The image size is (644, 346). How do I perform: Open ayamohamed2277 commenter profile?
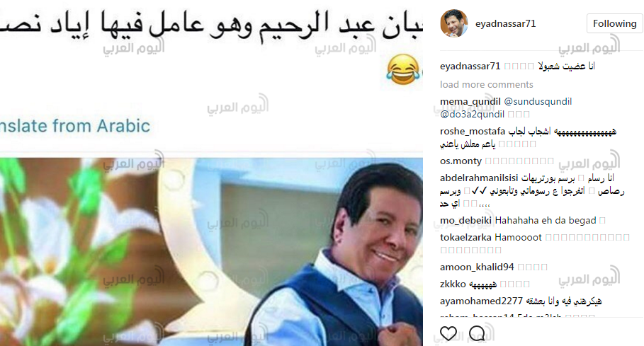pyautogui.click(x=481, y=301)
